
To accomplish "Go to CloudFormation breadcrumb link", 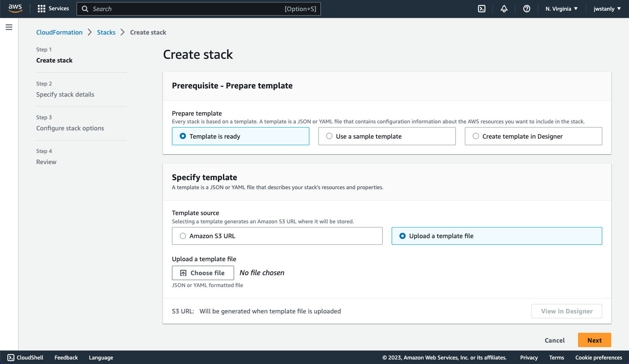I will point(59,32).
